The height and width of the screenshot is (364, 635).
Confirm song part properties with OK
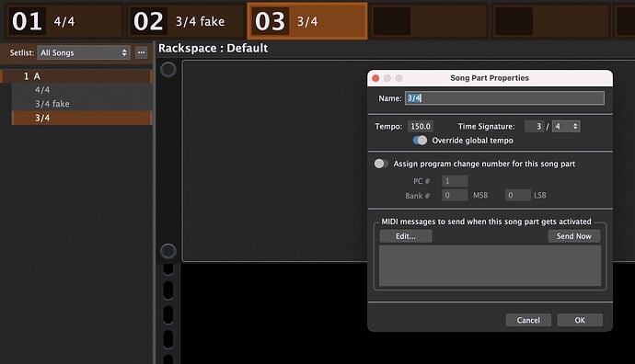tap(580, 320)
